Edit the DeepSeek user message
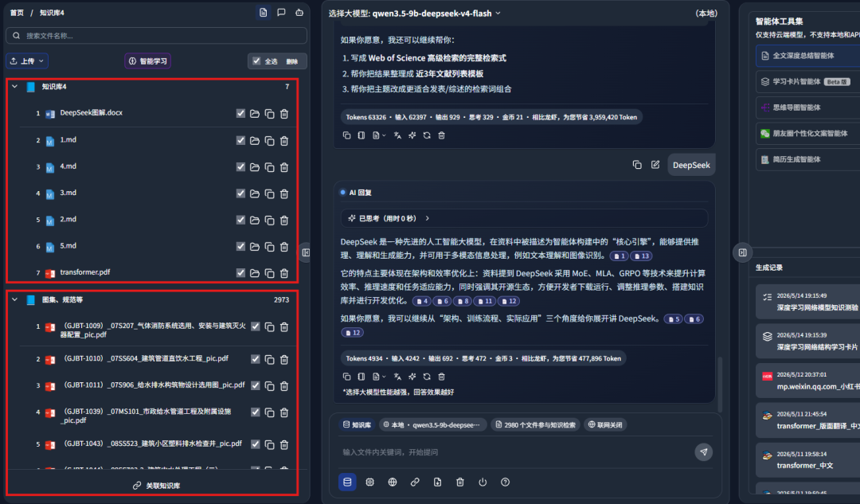The width and height of the screenshot is (860, 504). (x=655, y=165)
